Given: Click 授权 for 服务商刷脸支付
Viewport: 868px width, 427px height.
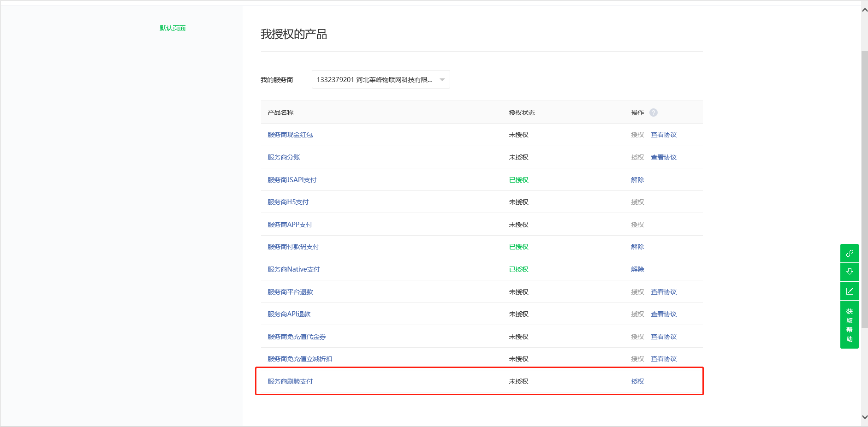Looking at the screenshot, I should tap(637, 381).
